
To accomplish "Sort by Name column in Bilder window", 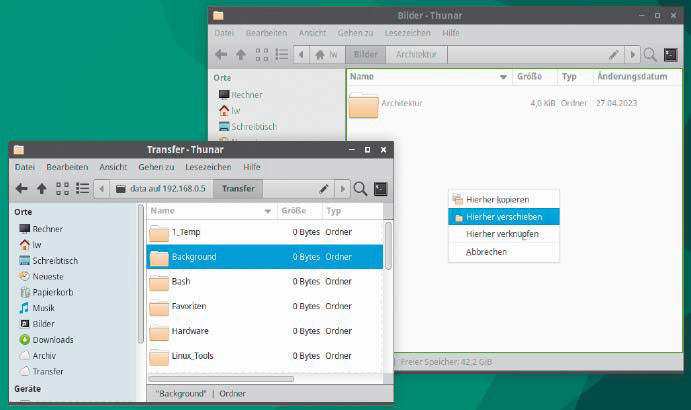I will 429,77.
